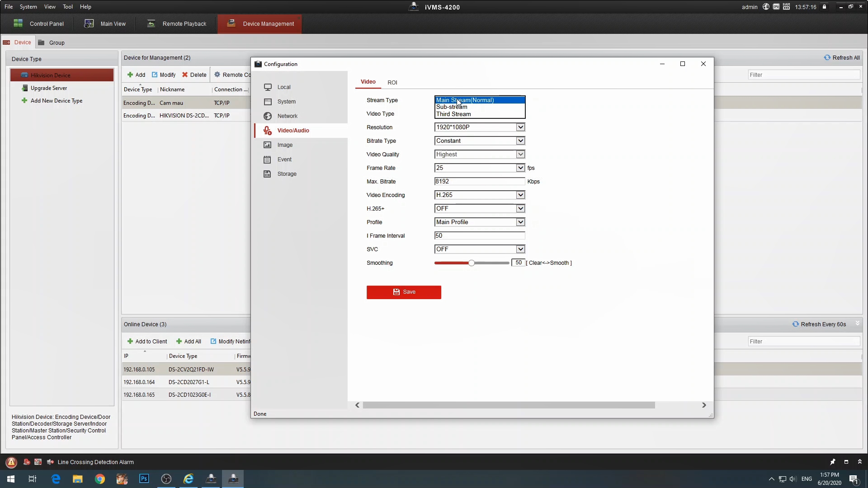
Task: Select the Video tab in Configuration
Action: click(x=368, y=82)
